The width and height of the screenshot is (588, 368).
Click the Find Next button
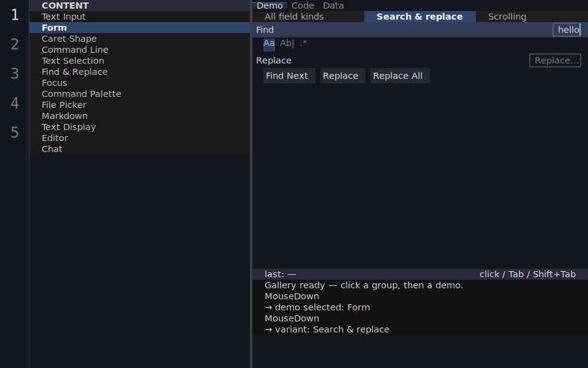click(x=289, y=76)
